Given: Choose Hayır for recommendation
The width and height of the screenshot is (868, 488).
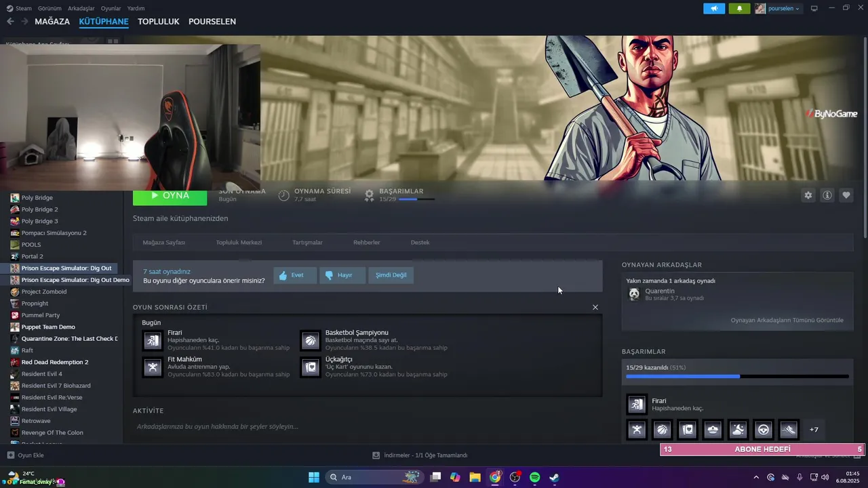Looking at the screenshot, I should pos(342,275).
